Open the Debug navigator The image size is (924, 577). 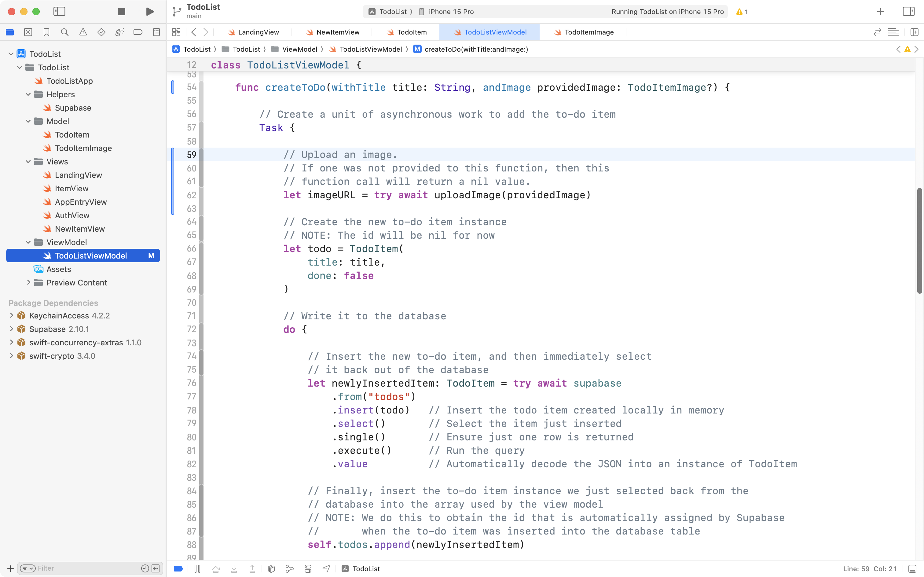tap(119, 32)
